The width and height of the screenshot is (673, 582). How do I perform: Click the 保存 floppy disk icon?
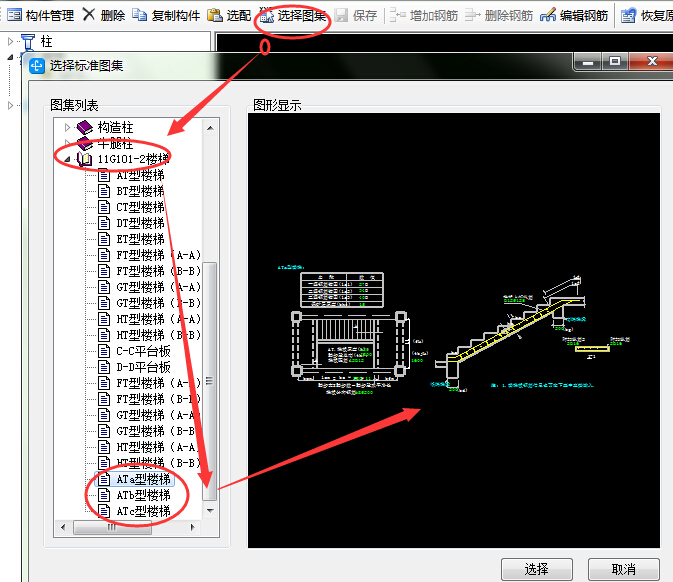pos(341,16)
